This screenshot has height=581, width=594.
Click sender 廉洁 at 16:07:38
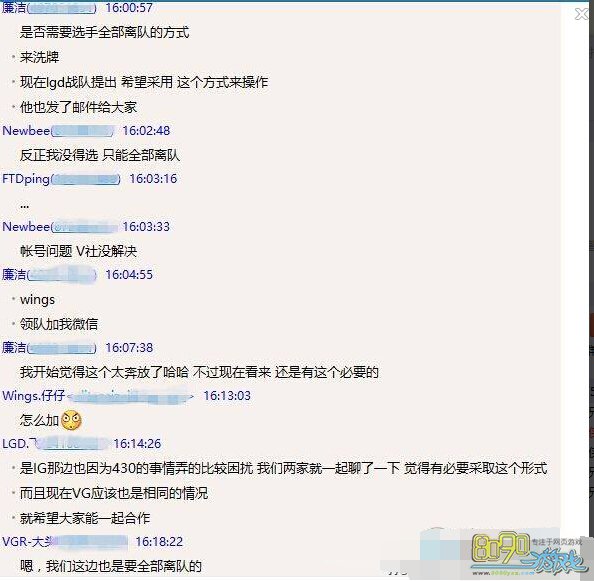click(14, 347)
